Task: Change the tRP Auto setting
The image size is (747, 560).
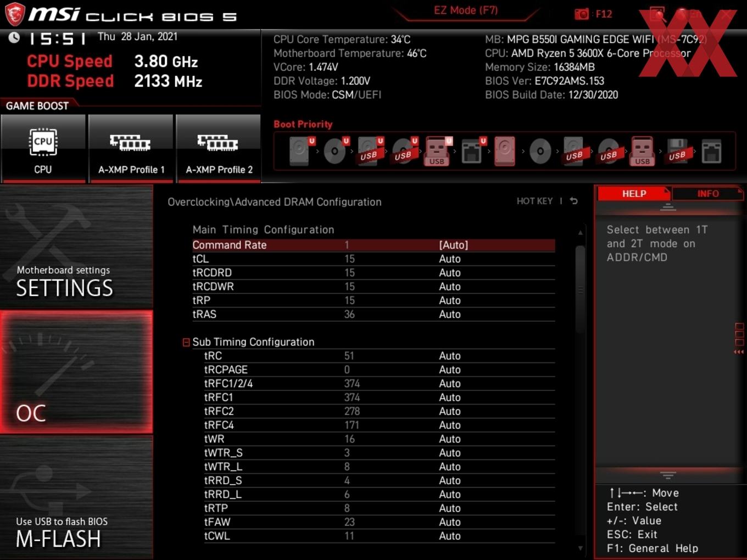Action: pyautogui.click(x=450, y=300)
